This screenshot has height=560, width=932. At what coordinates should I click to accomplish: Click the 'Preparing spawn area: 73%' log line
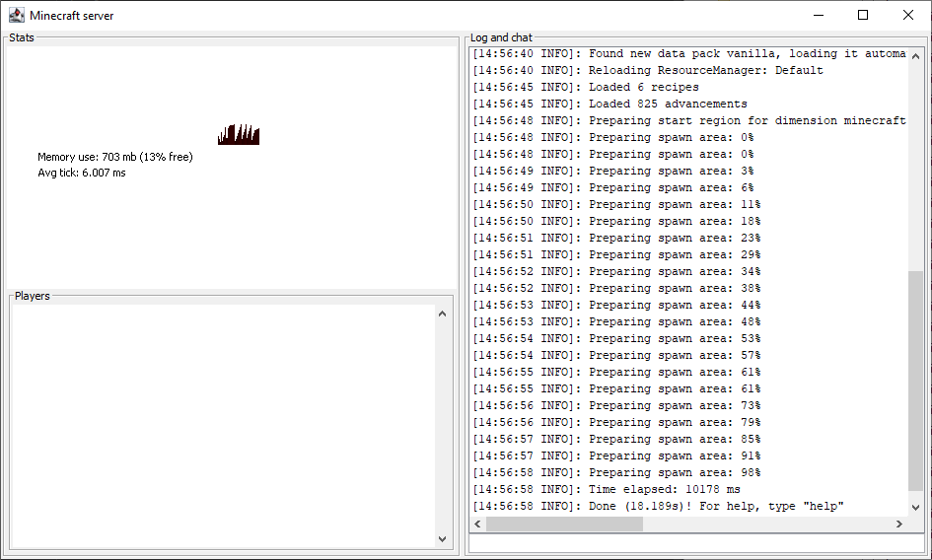(x=617, y=405)
